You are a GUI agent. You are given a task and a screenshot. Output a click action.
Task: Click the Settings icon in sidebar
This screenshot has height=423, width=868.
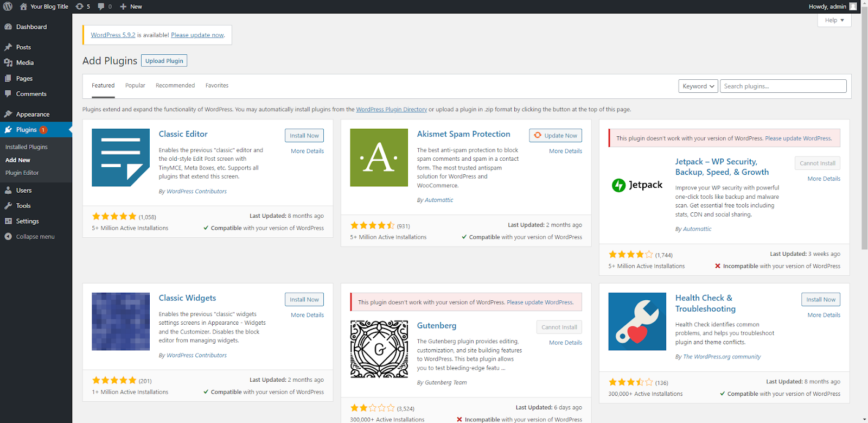click(8, 221)
